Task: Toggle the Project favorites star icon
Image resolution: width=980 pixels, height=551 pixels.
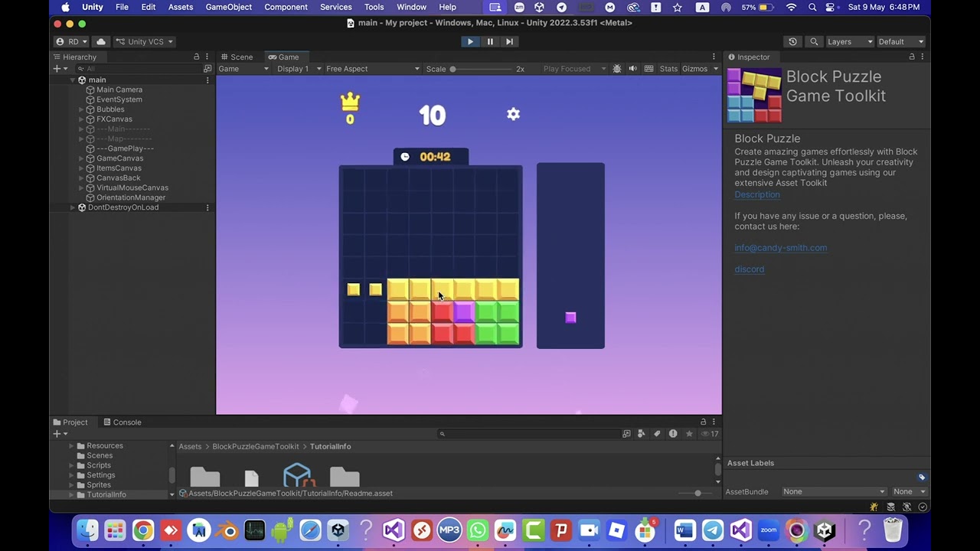Action: [x=689, y=434]
